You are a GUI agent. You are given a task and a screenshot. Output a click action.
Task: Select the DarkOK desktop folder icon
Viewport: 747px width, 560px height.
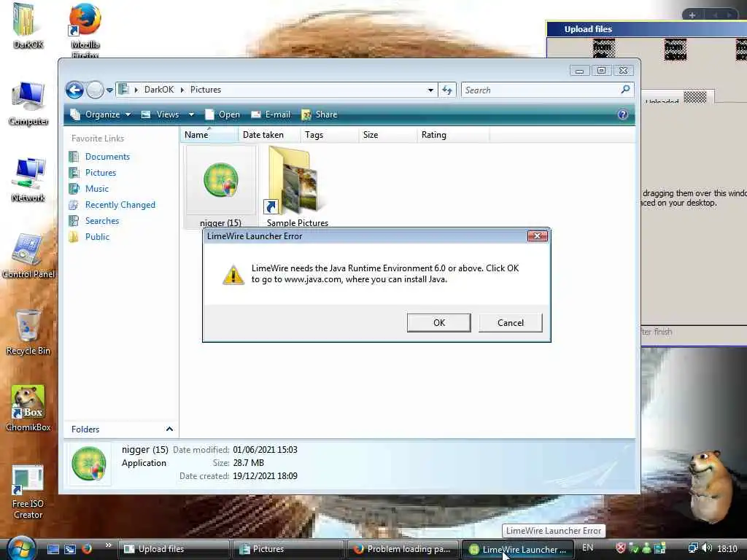coord(28,26)
